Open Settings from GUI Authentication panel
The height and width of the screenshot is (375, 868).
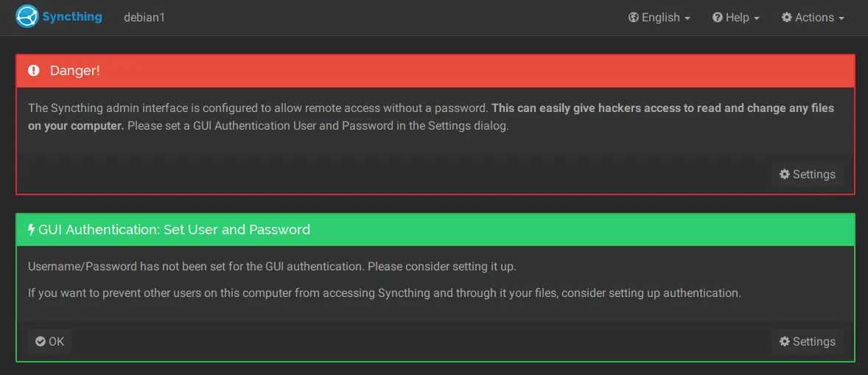807,341
